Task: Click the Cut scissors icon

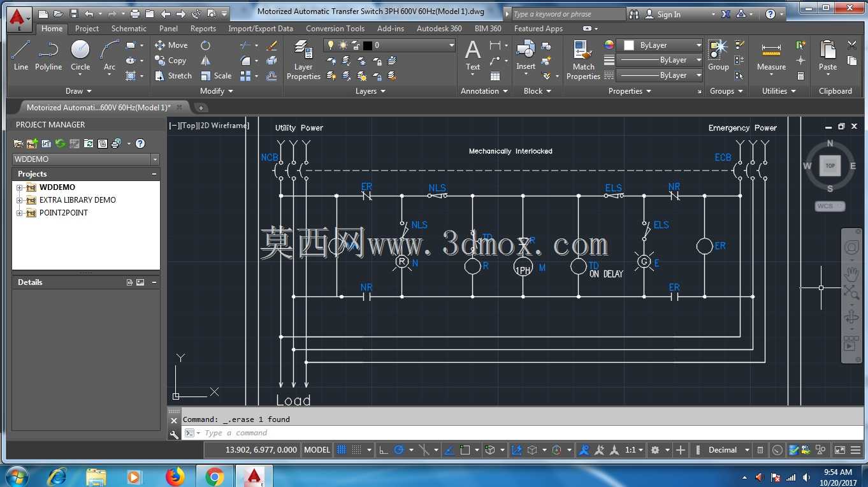Action: 852,45
